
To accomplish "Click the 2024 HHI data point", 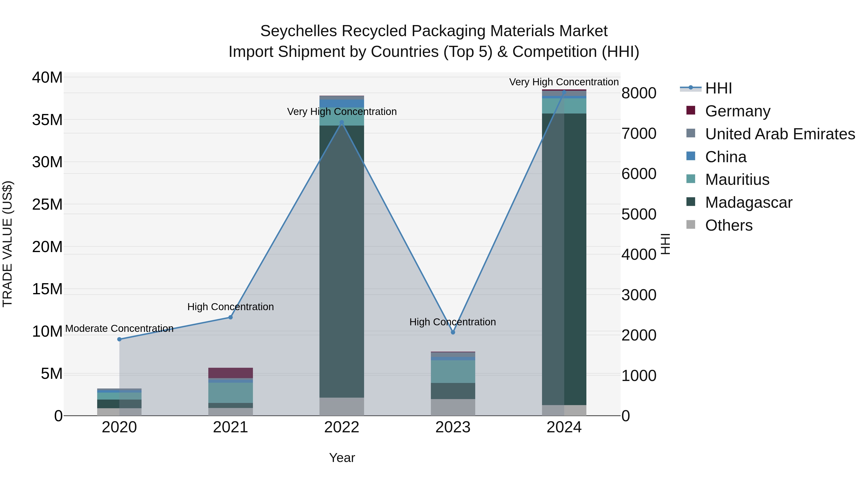I will 564,92.
